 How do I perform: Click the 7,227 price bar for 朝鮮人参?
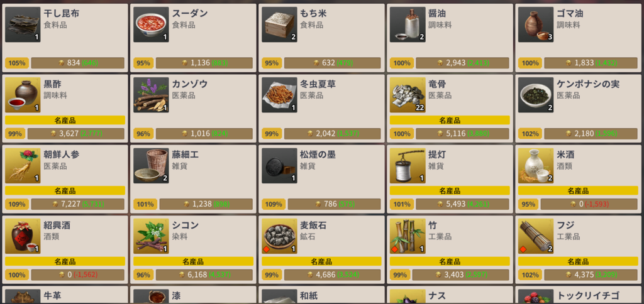click(77, 204)
